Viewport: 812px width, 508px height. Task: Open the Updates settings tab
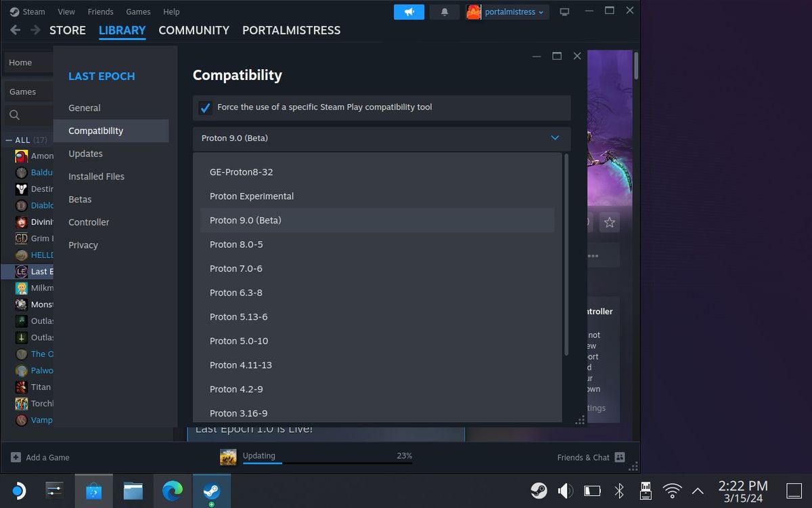coord(111,154)
